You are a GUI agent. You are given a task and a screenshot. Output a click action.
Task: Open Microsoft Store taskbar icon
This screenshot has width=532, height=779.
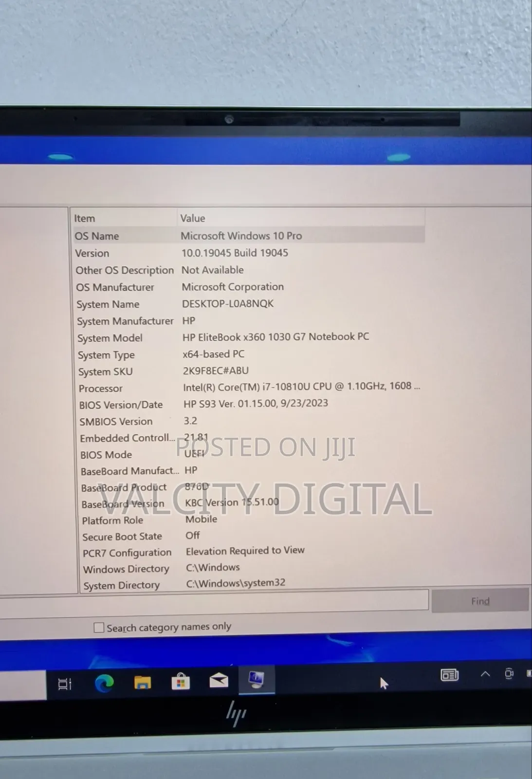click(x=181, y=682)
